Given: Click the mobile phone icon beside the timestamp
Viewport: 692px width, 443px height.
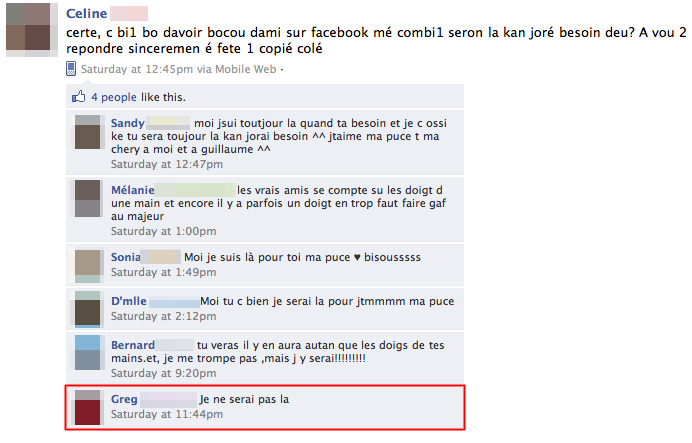Looking at the screenshot, I should click(71, 69).
